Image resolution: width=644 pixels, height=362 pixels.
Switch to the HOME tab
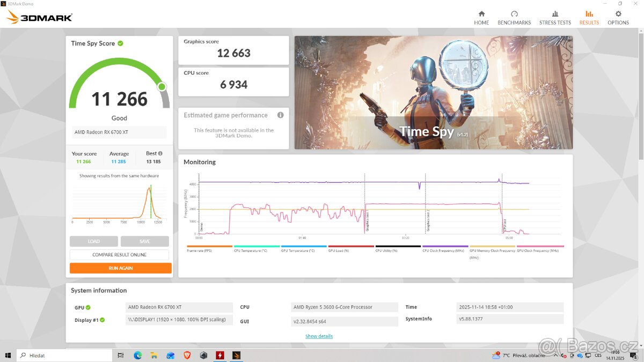(481, 16)
